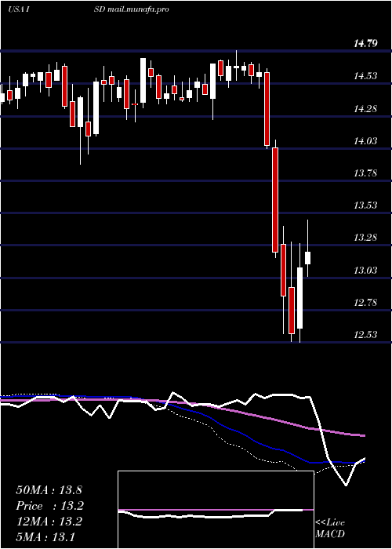Click the 13.03 price axis label
Screen dimensions: 392x549
366,271
